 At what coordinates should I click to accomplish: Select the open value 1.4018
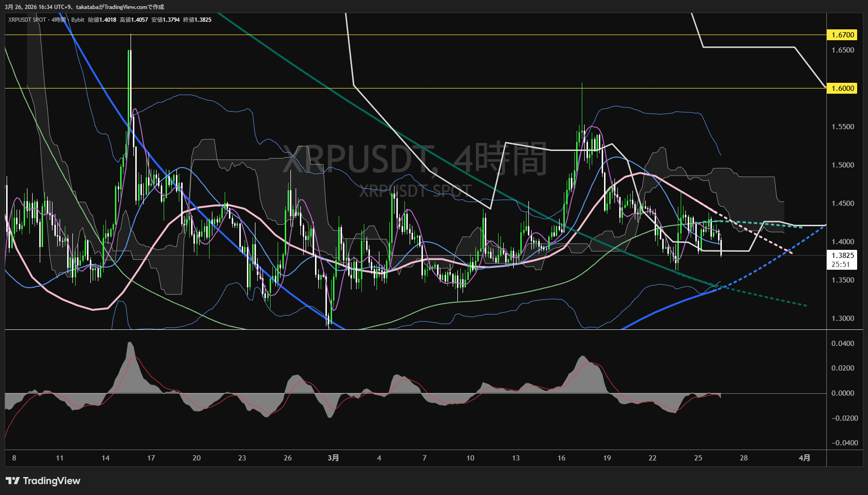click(x=108, y=20)
